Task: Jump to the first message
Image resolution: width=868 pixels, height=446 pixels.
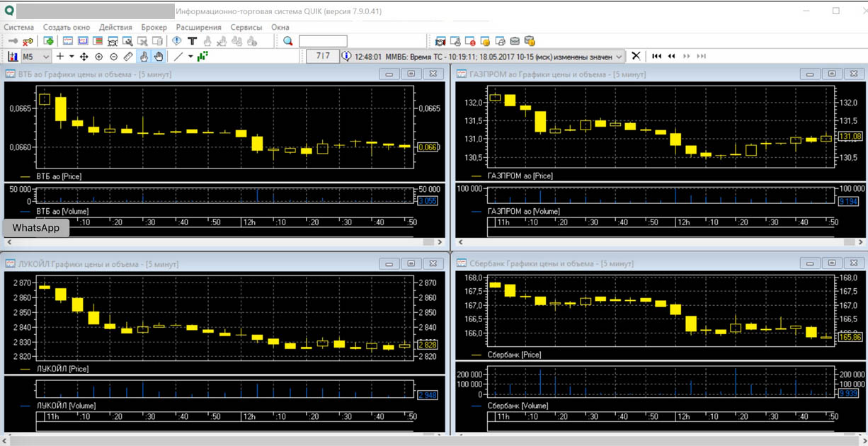Action: pos(657,56)
